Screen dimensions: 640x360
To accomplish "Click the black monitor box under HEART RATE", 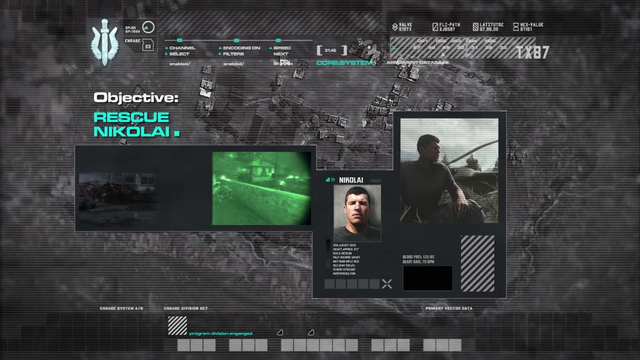I will coord(428,278).
